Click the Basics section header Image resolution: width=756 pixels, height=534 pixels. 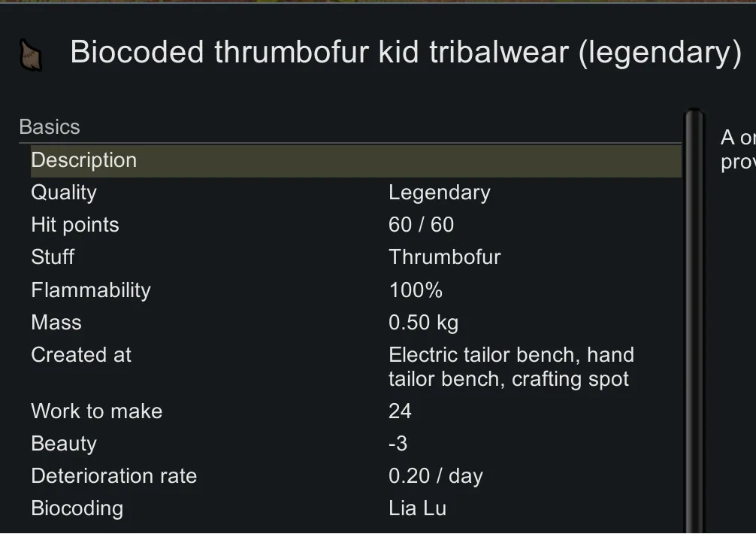pos(50,127)
